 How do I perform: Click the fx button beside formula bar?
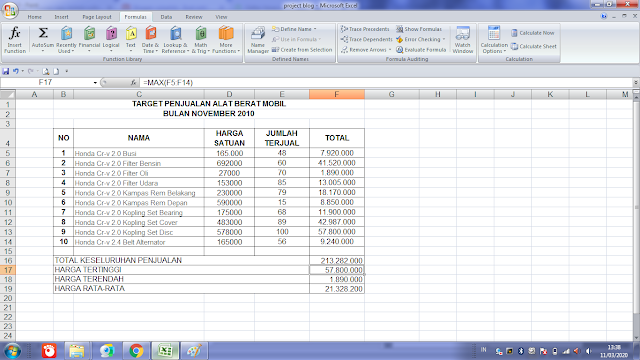(x=133, y=82)
